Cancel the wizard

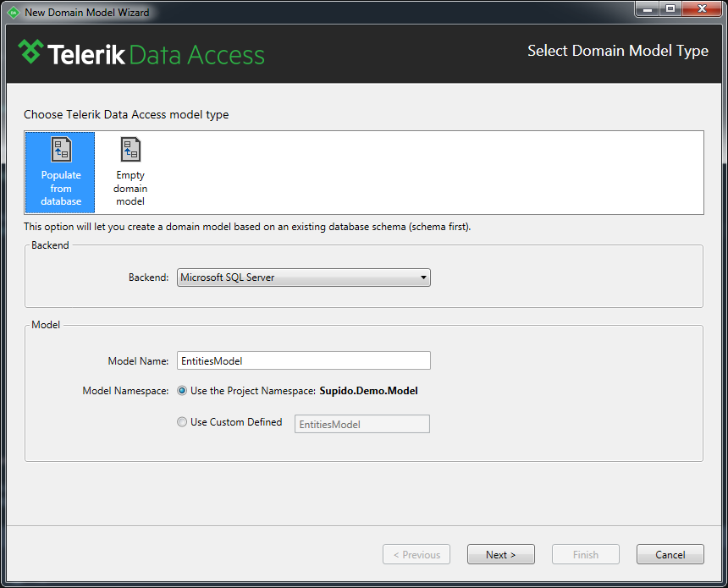[x=670, y=555]
